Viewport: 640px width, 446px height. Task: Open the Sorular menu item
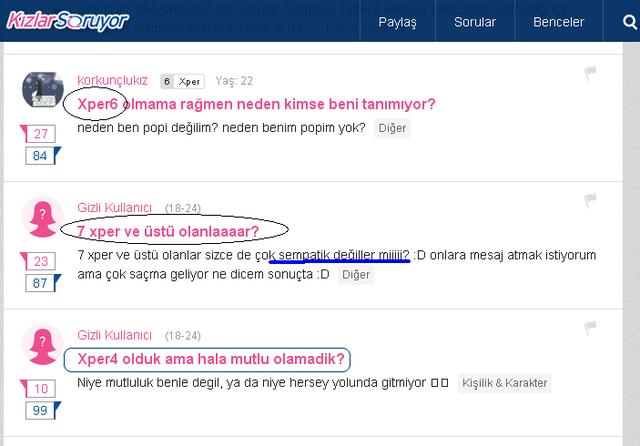(475, 22)
